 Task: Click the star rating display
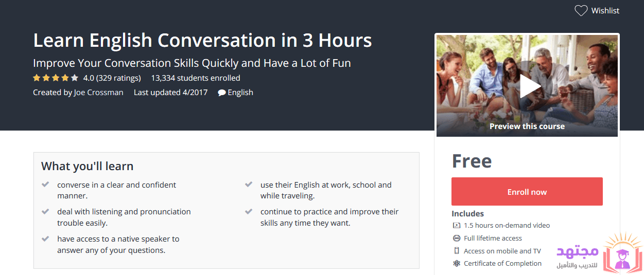coord(56,78)
